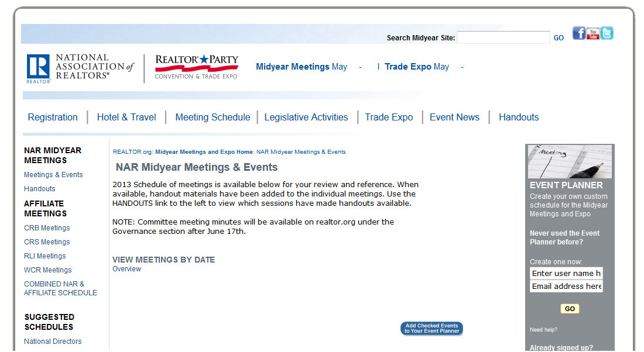Select Handouts in the left sidebar
Viewport: 644px width, 352px height.
(x=39, y=189)
